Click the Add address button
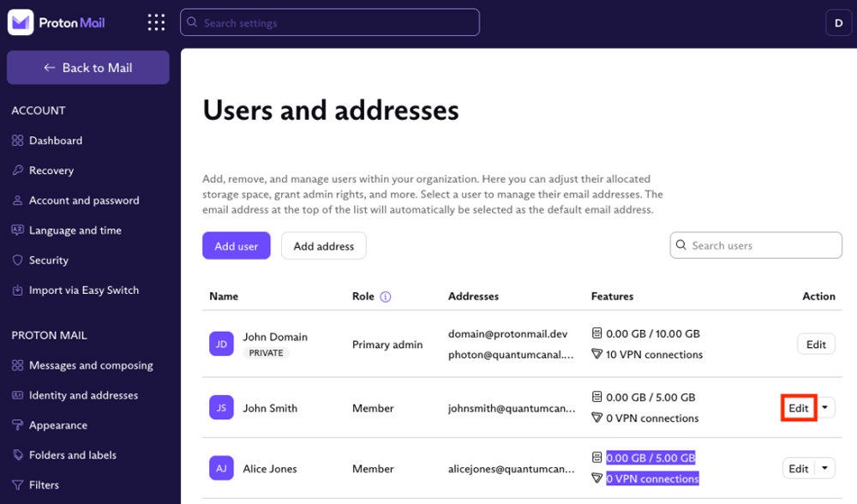The image size is (857, 504). pos(323,245)
